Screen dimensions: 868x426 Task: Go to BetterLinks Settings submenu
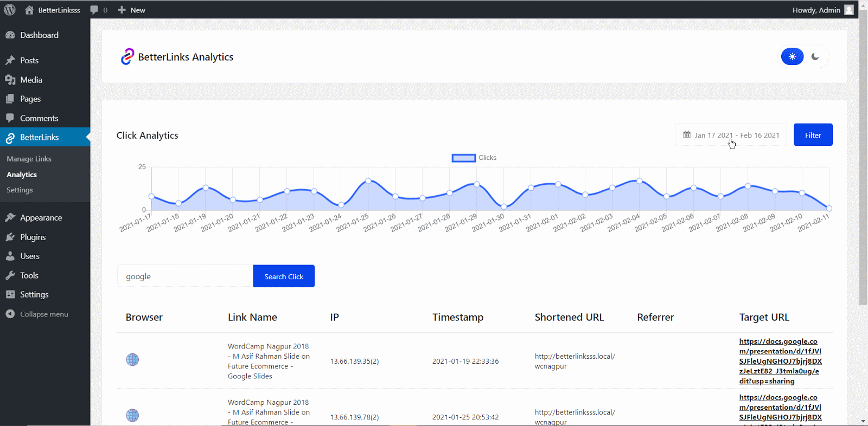pyautogui.click(x=20, y=190)
